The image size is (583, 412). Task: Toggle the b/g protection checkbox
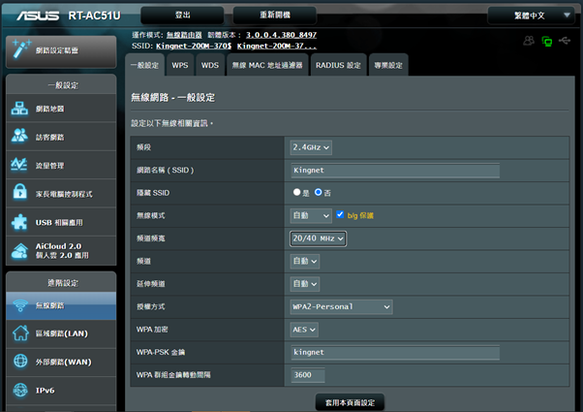(x=340, y=215)
